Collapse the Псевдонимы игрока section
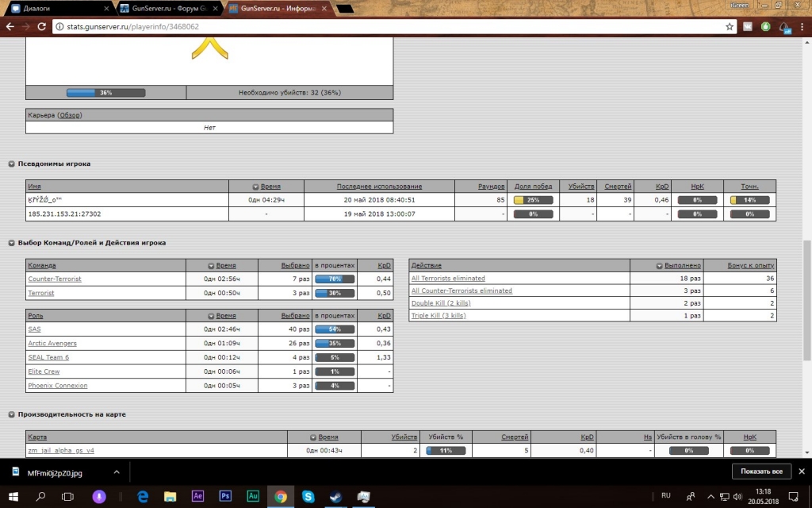This screenshot has width=812, height=508. click(12, 164)
